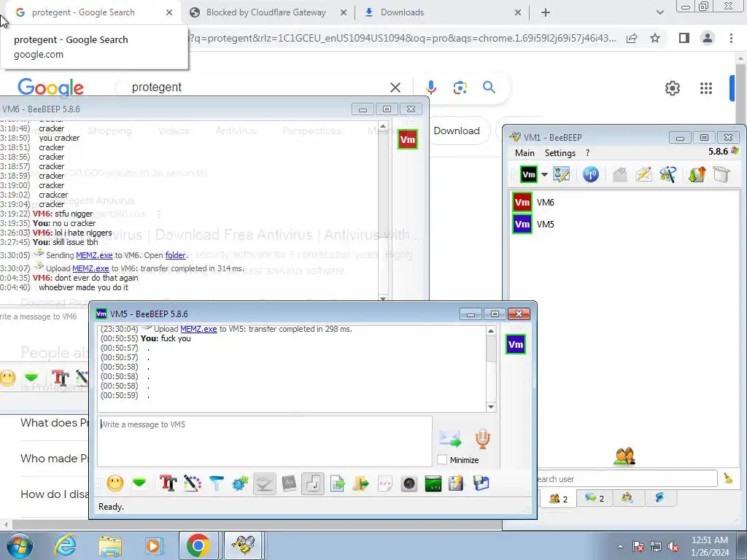Viewport: 747px width, 560px height.
Task: Open font selection (TT) in VM5 toolbar
Action: pos(169,483)
